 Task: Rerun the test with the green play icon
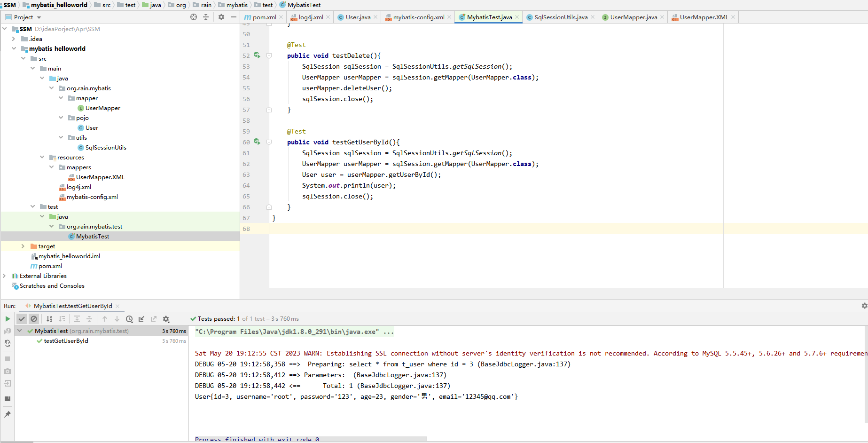pos(8,319)
